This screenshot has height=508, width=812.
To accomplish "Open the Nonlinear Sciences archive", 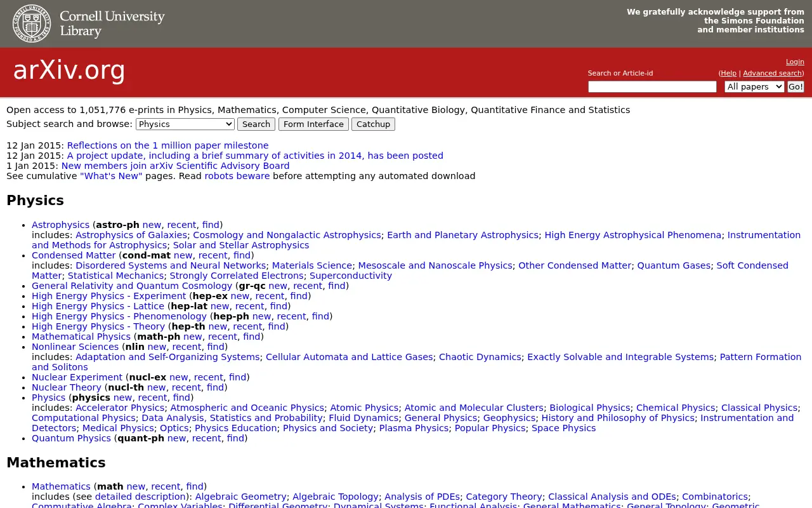I will pos(75,347).
